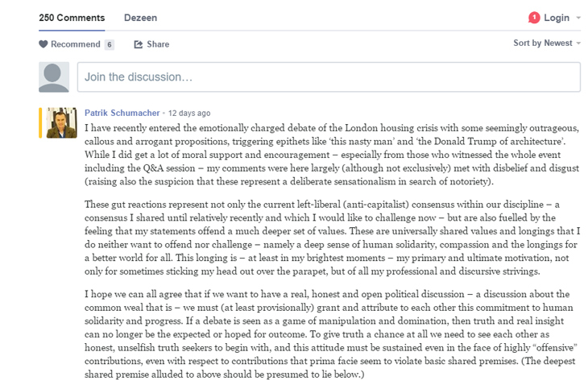Open Patrik Schumacher's profile name link
This screenshot has height=389, width=588.
coord(122,113)
